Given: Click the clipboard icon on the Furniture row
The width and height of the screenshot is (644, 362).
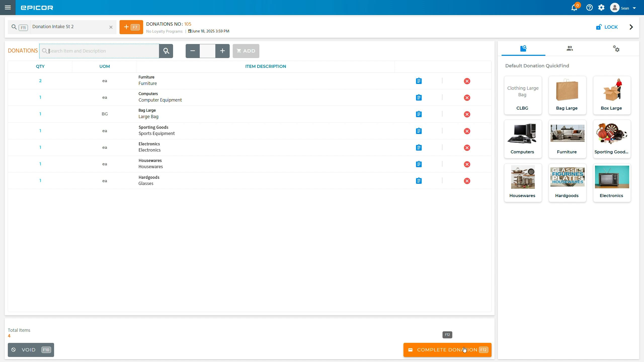Looking at the screenshot, I should [418, 81].
